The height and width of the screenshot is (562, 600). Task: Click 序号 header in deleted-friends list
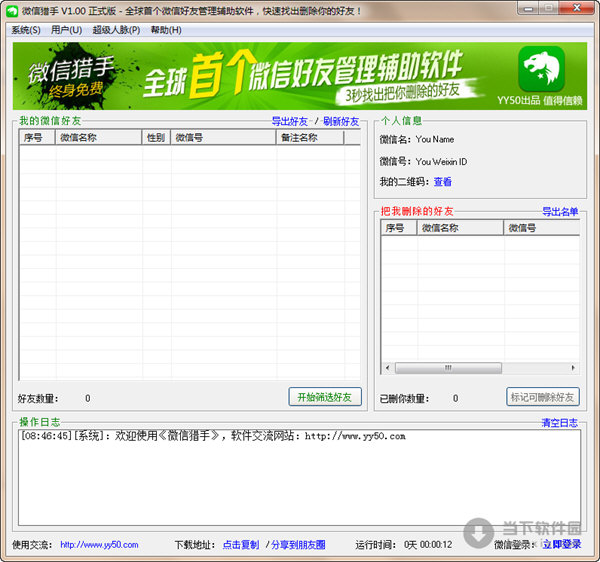click(398, 228)
